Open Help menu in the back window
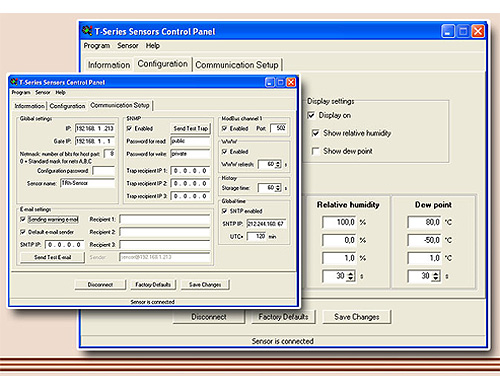 [x=153, y=46]
